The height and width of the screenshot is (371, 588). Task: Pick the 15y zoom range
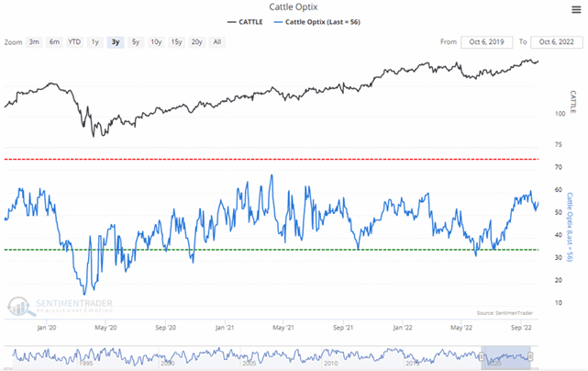click(x=177, y=42)
